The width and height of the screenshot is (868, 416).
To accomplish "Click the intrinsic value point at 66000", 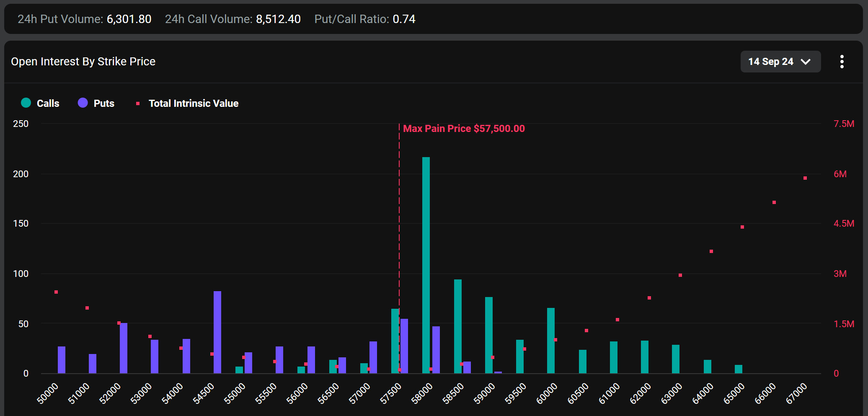I will click(x=774, y=202).
